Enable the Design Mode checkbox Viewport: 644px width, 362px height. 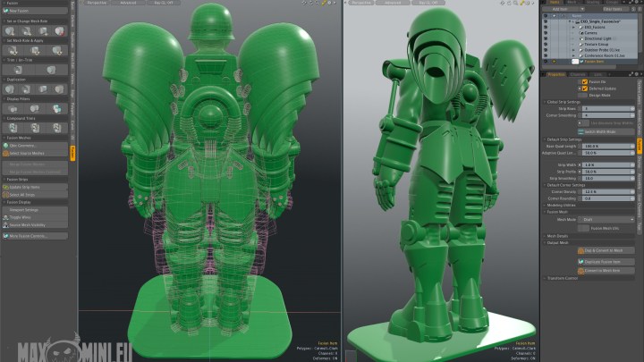tap(582, 96)
